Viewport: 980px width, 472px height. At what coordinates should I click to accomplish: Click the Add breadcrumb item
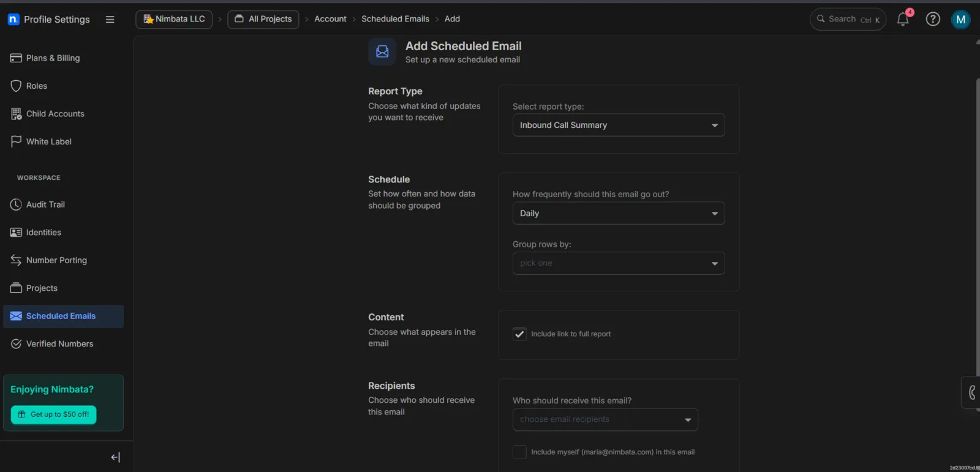tap(452, 19)
